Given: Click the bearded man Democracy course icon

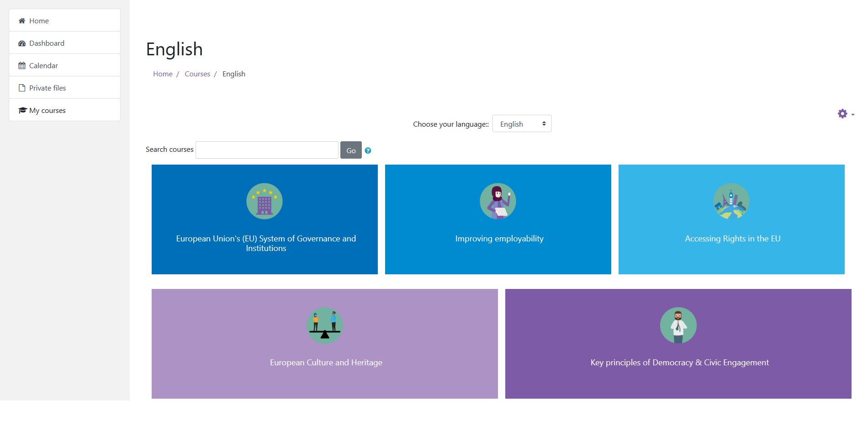Looking at the screenshot, I should (678, 326).
